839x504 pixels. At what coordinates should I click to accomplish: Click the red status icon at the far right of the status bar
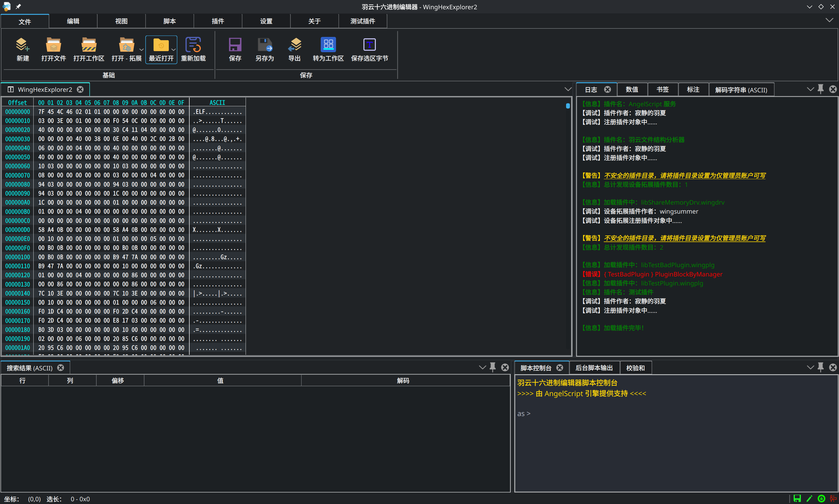833,499
